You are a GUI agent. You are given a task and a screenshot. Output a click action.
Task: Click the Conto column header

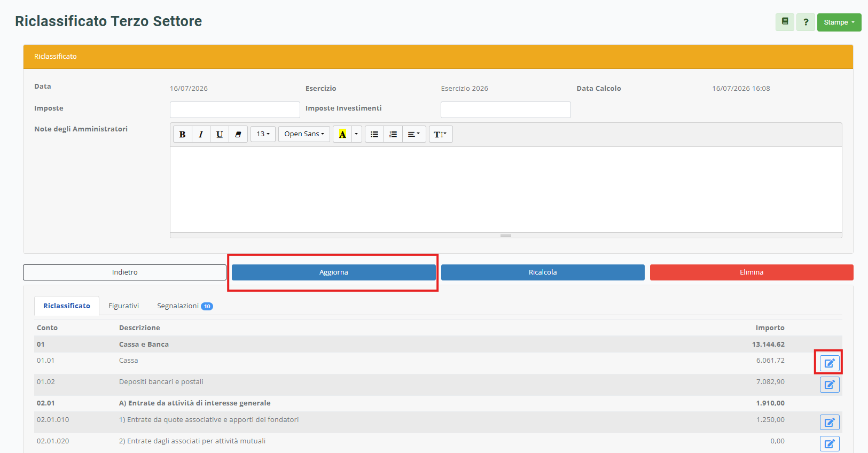pos(47,328)
